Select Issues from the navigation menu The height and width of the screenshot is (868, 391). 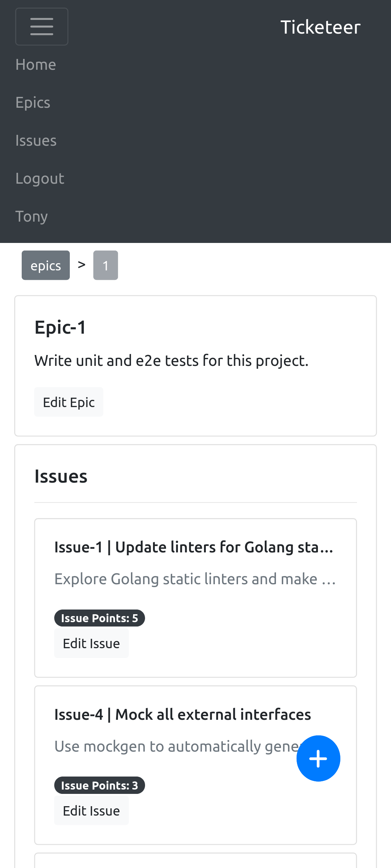click(x=36, y=141)
